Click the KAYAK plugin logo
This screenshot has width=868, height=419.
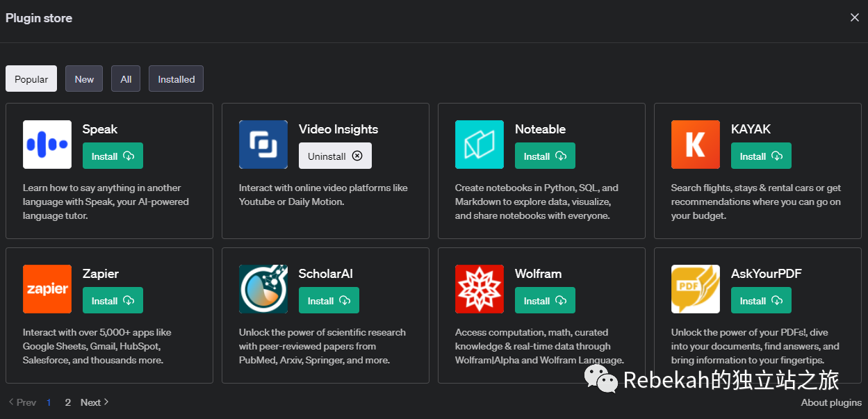[696, 145]
